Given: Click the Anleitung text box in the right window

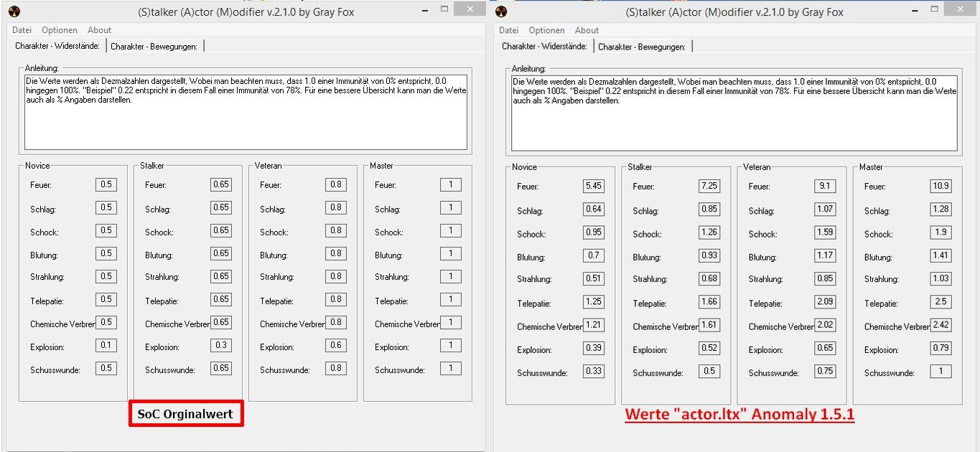Looking at the screenshot, I should point(734,113).
